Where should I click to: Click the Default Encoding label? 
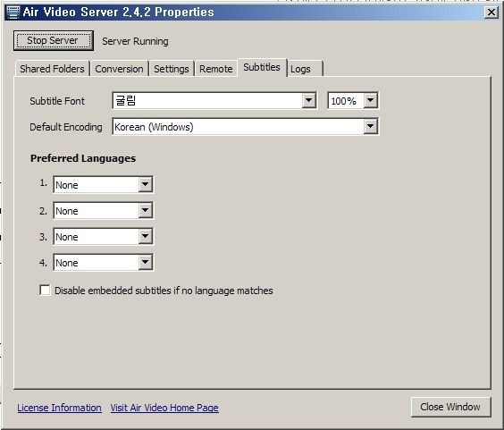[x=66, y=127]
